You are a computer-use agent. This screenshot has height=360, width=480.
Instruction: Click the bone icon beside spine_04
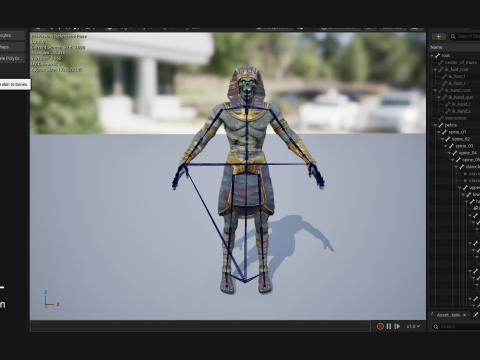tap(455, 153)
